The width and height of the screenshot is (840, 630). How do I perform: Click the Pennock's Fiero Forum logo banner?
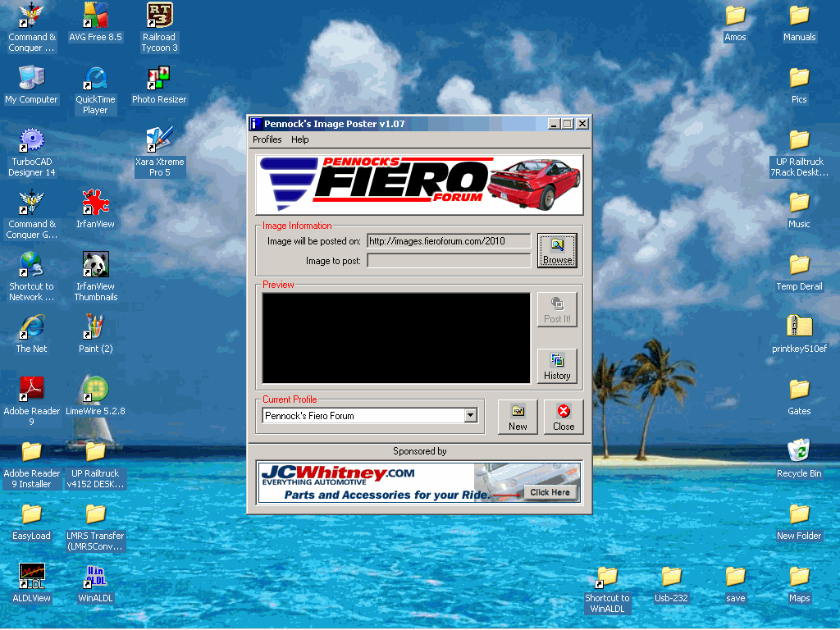[x=419, y=185]
